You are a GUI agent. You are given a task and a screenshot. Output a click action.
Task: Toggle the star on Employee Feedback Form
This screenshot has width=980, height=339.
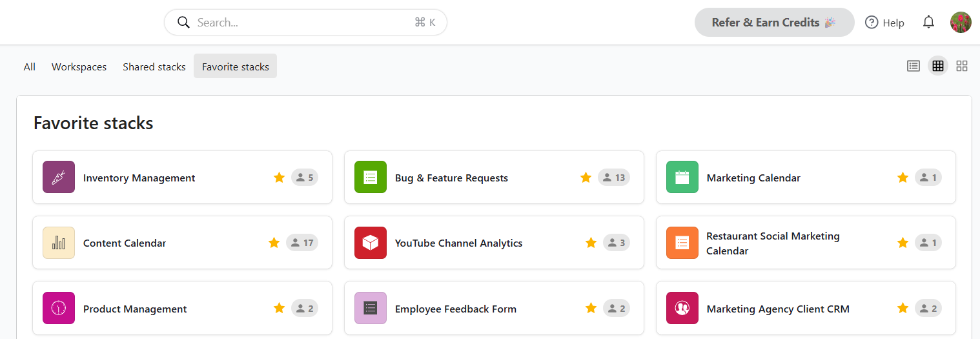591,309
